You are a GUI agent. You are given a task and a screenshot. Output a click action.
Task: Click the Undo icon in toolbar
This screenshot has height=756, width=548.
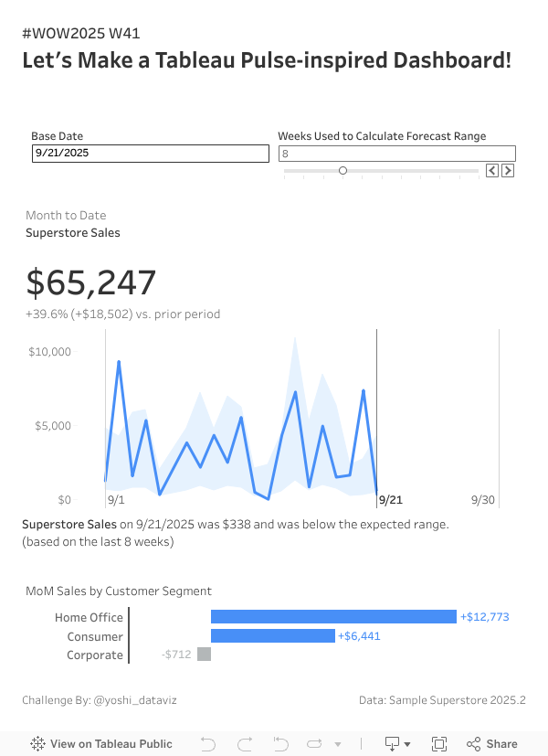[208, 744]
